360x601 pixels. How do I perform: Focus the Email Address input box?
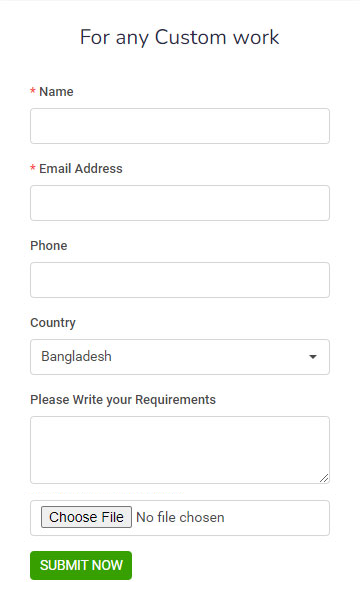pyautogui.click(x=180, y=203)
